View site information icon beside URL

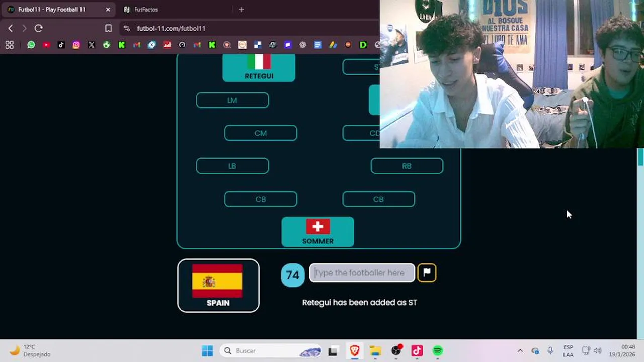point(127,28)
